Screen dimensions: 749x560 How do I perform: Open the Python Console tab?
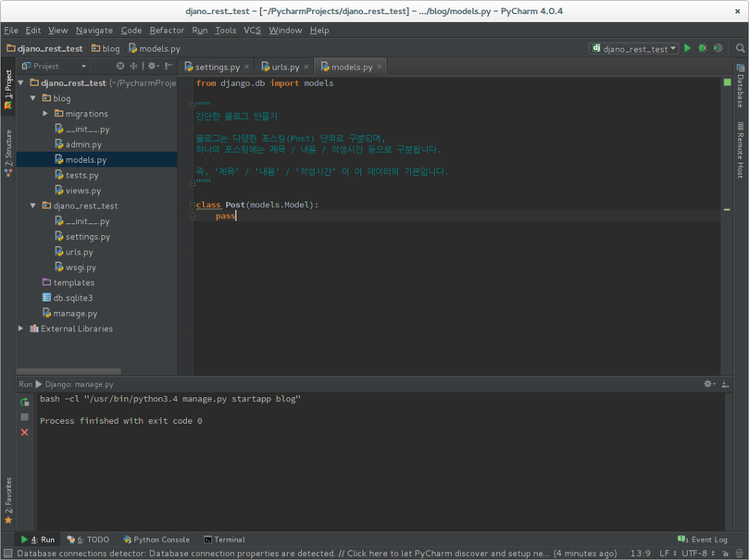point(156,540)
